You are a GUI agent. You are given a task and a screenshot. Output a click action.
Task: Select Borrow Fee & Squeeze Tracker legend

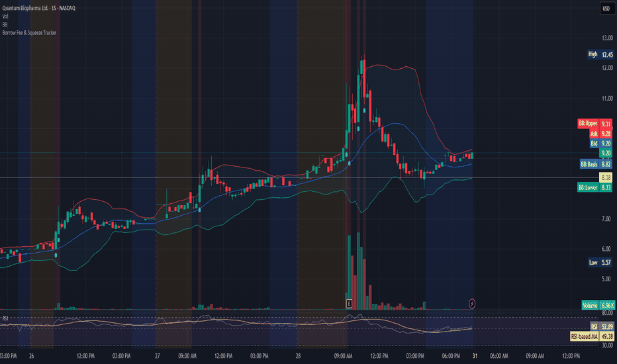tap(29, 32)
